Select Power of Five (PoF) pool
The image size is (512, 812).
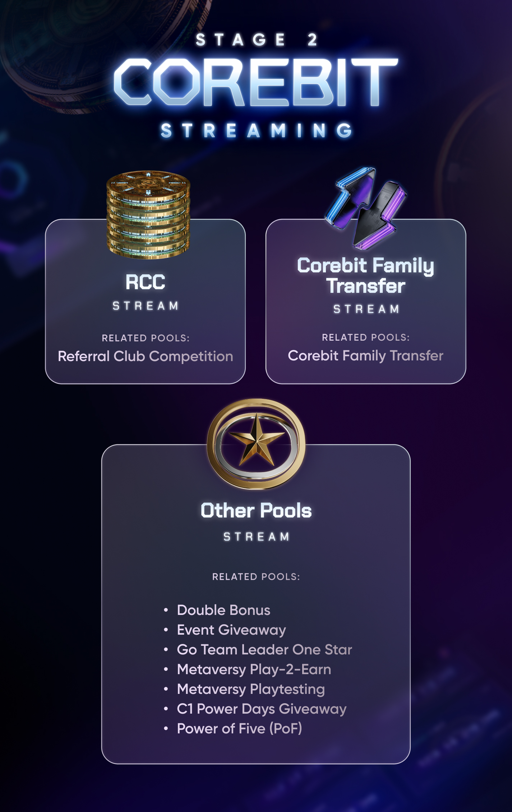(x=239, y=729)
